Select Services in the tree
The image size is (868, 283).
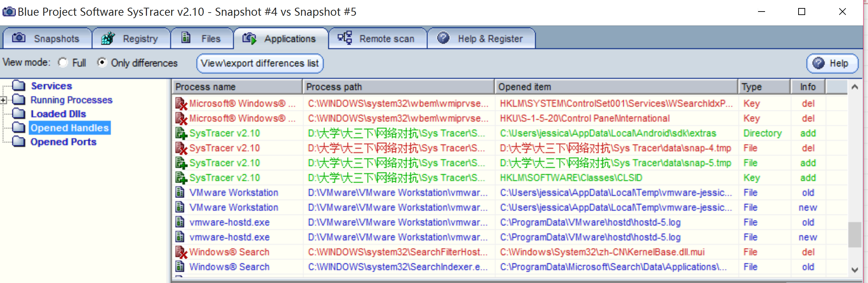52,86
